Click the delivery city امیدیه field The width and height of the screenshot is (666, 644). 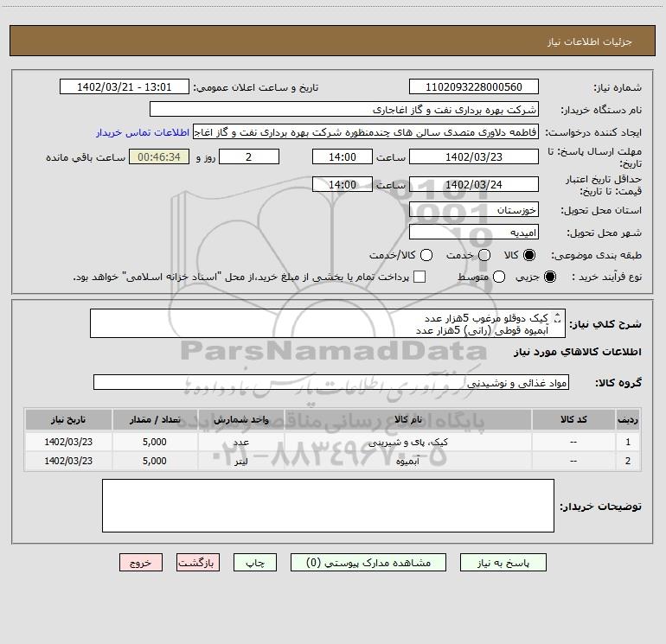coord(474,233)
